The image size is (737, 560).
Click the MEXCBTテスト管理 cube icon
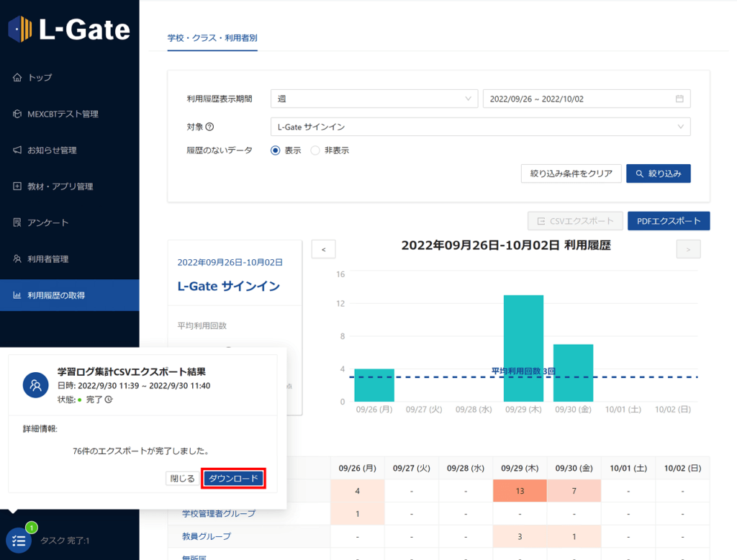click(17, 114)
